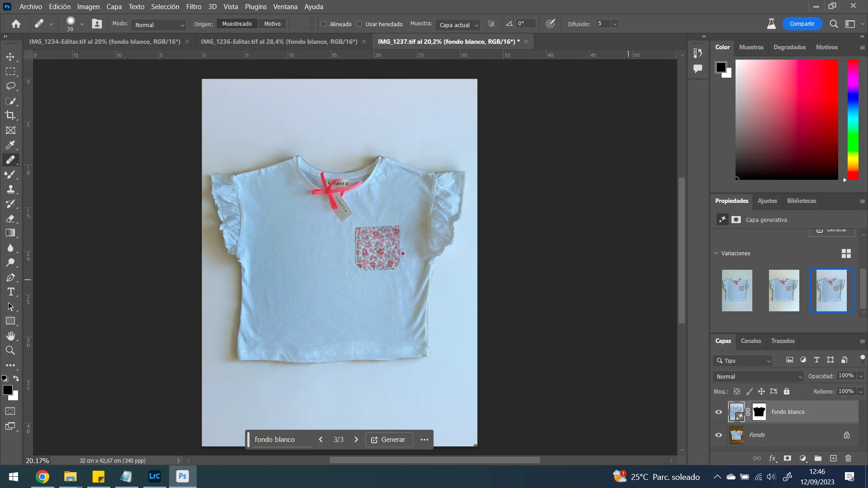Open the Muestra Capa actual dropdown

[x=458, y=25]
